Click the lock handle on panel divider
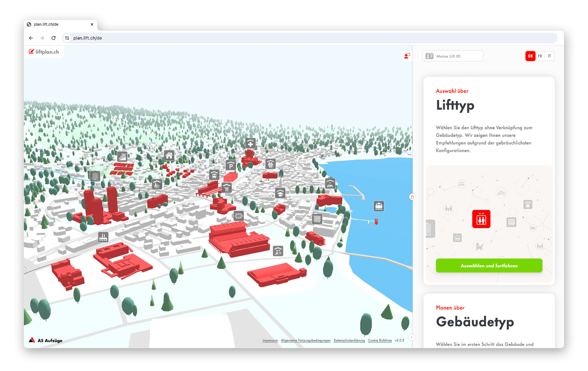588x371 pixels. click(x=412, y=197)
